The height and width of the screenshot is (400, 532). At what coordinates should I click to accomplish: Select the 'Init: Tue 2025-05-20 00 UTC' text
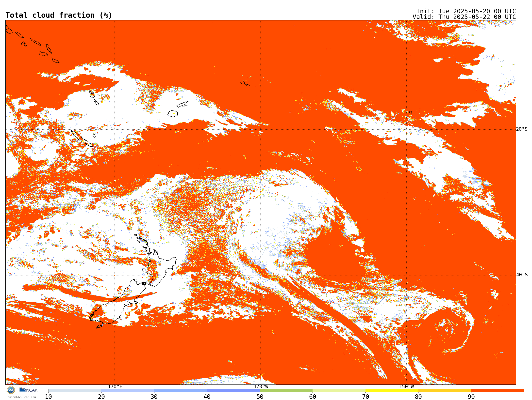point(466,11)
